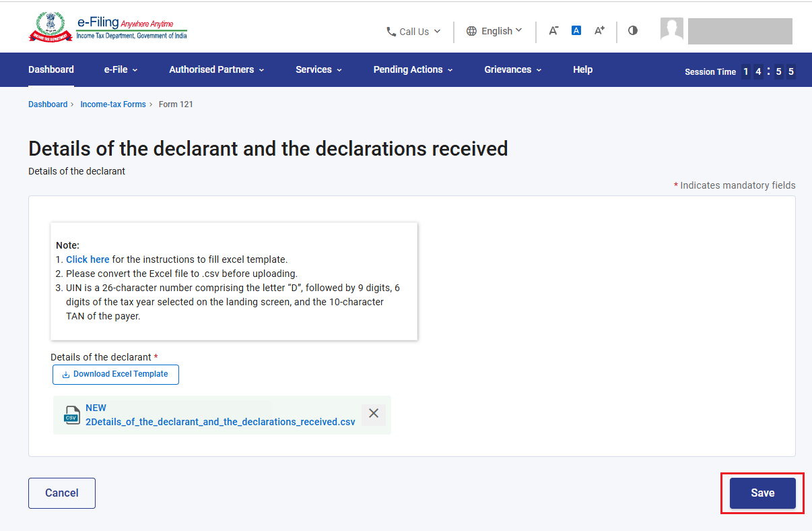Open Authorised Partners menu
This screenshot has height=531, width=812.
tap(217, 69)
